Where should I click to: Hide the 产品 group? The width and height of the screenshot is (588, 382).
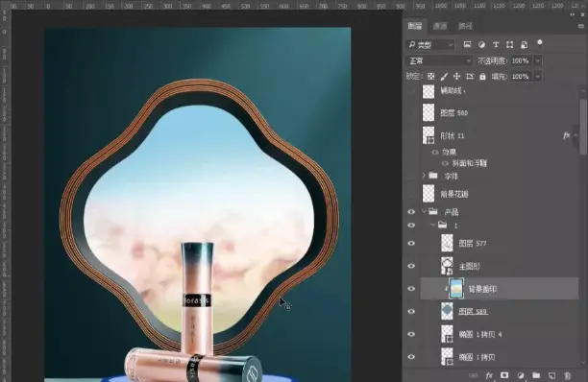point(411,212)
